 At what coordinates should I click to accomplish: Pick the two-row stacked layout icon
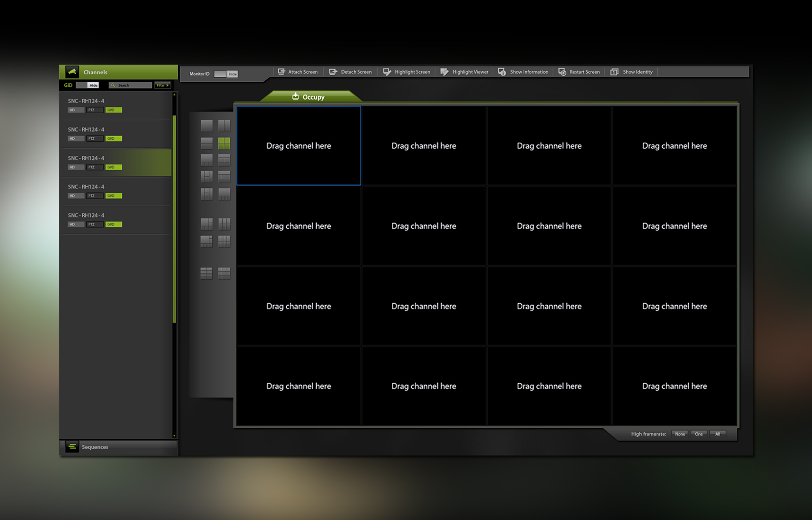[x=207, y=143]
